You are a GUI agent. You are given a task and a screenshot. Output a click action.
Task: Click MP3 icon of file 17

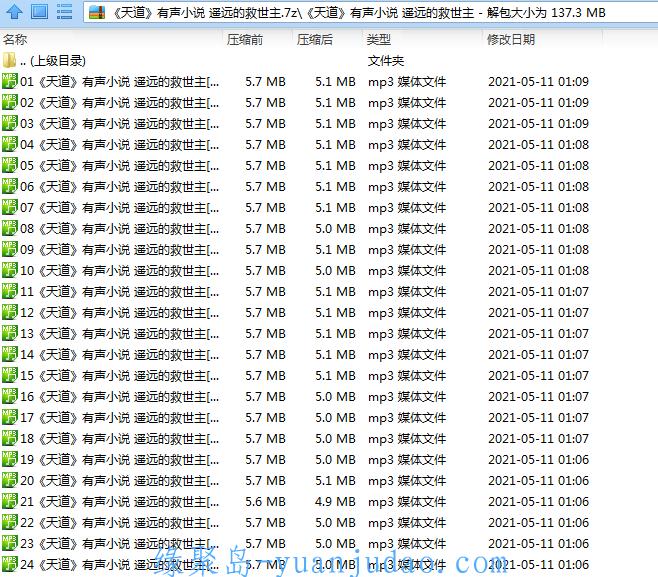click(x=10, y=417)
